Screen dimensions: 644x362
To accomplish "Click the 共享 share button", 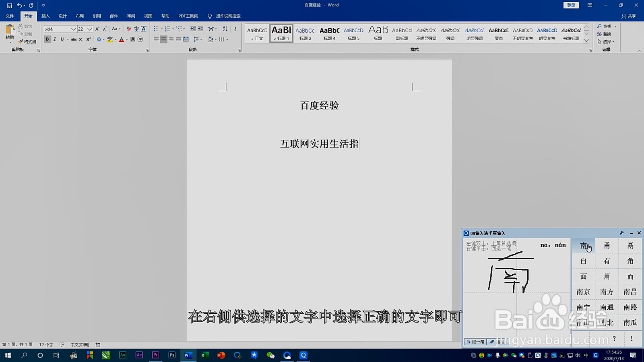I will tap(629, 16).
